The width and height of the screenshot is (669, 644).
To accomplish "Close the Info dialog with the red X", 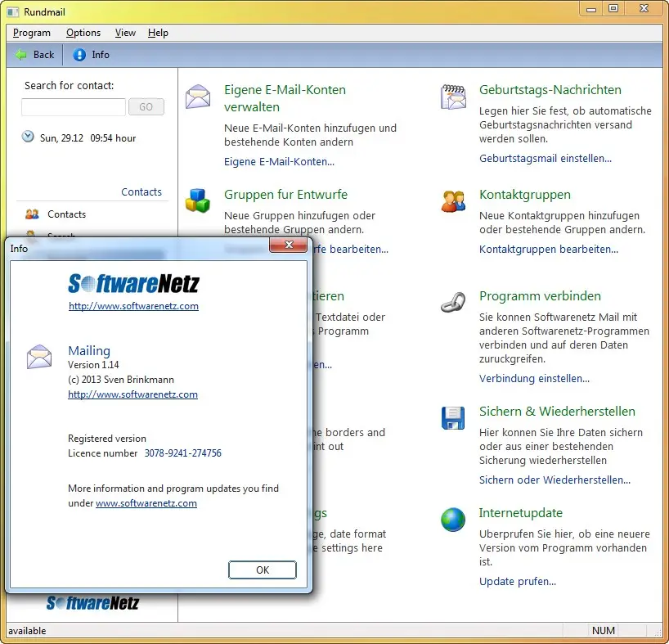I will [289, 245].
